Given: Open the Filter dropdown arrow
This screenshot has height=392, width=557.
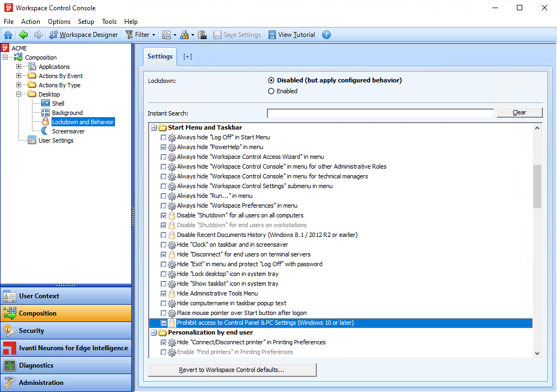Looking at the screenshot, I should coord(154,35).
